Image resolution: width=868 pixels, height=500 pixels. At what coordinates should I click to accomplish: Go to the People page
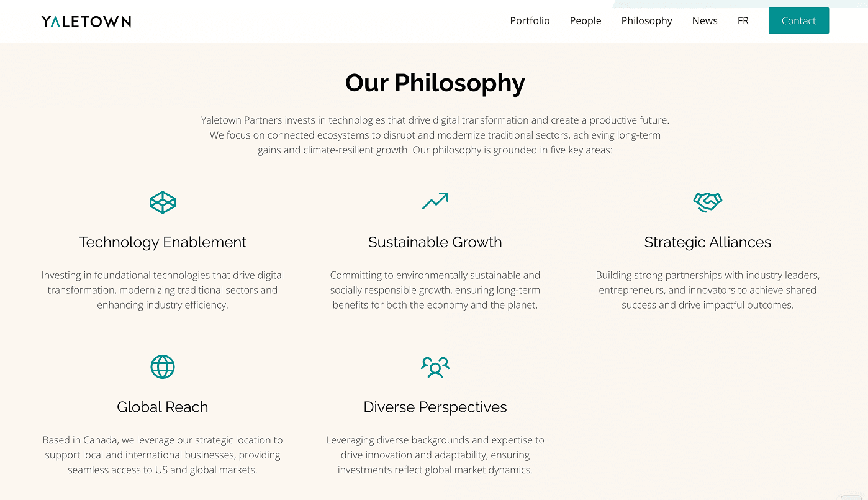(x=585, y=20)
